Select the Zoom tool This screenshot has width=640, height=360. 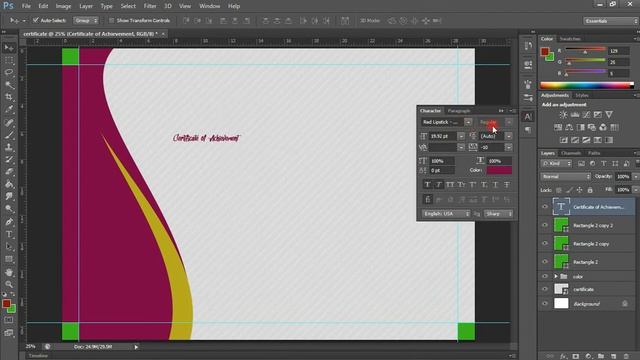(x=9, y=284)
